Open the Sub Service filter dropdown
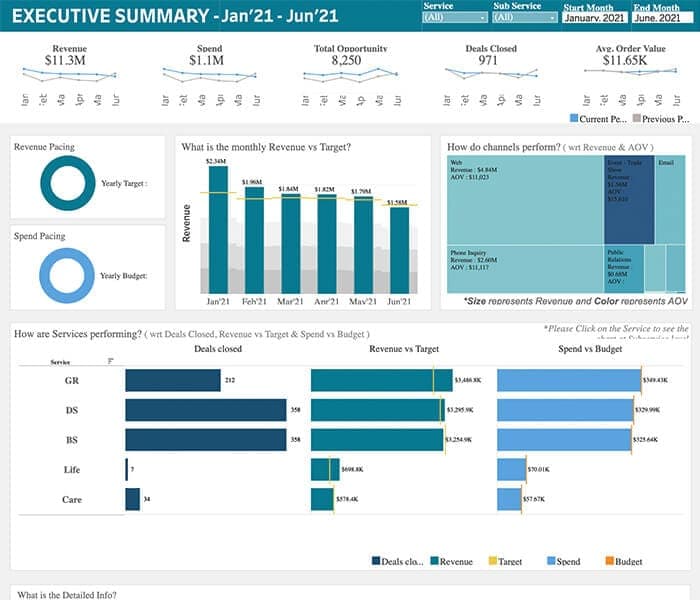Viewport: 700px width, 600px height. point(525,17)
